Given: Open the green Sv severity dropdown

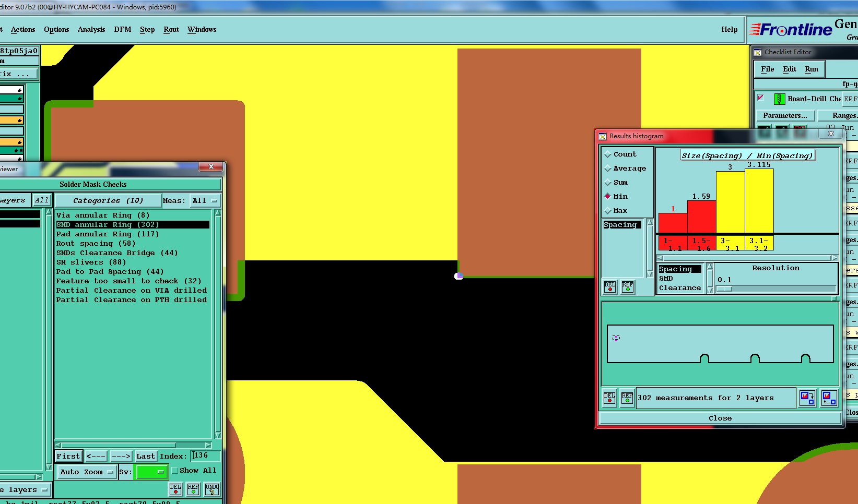Looking at the screenshot, I should (x=151, y=472).
